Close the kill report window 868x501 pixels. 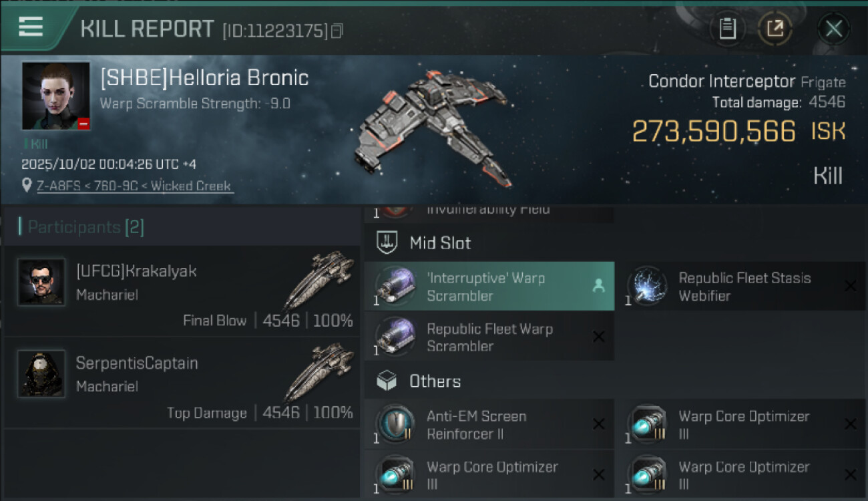coord(833,29)
